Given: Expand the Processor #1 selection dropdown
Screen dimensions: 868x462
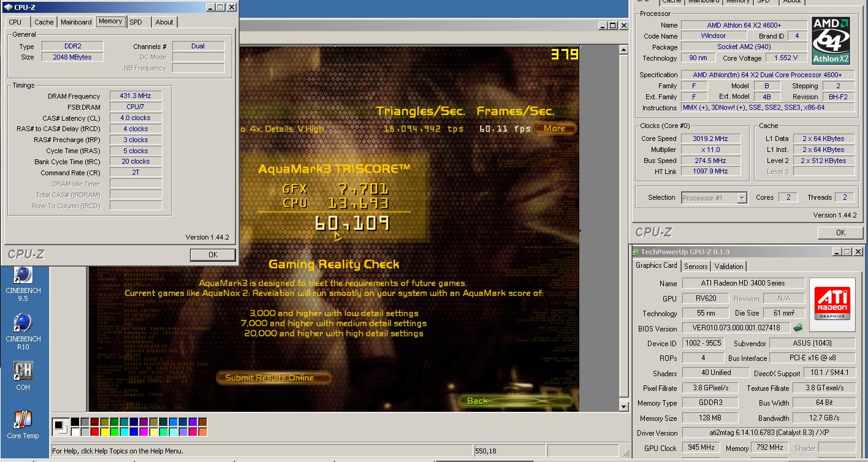Looking at the screenshot, I should click(x=742, y=197).
